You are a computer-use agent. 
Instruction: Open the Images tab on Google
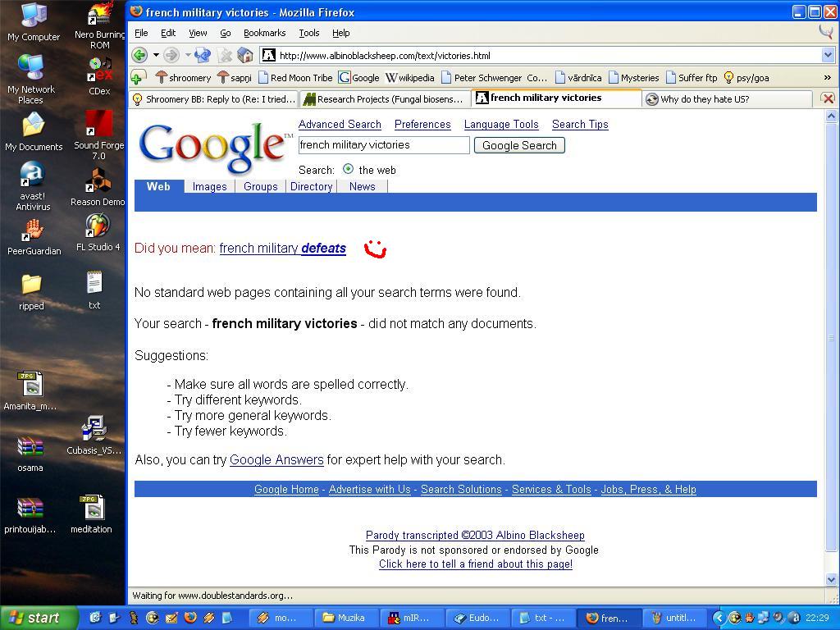point(209,186)
